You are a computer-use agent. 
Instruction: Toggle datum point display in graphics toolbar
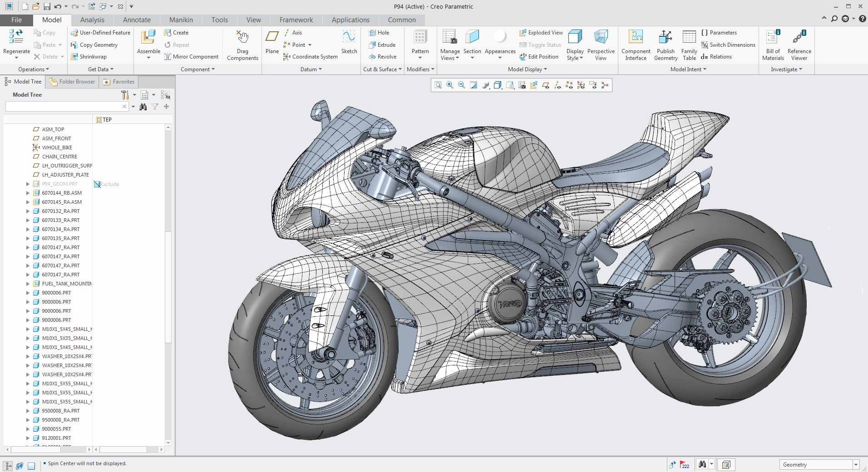point(569,85)
